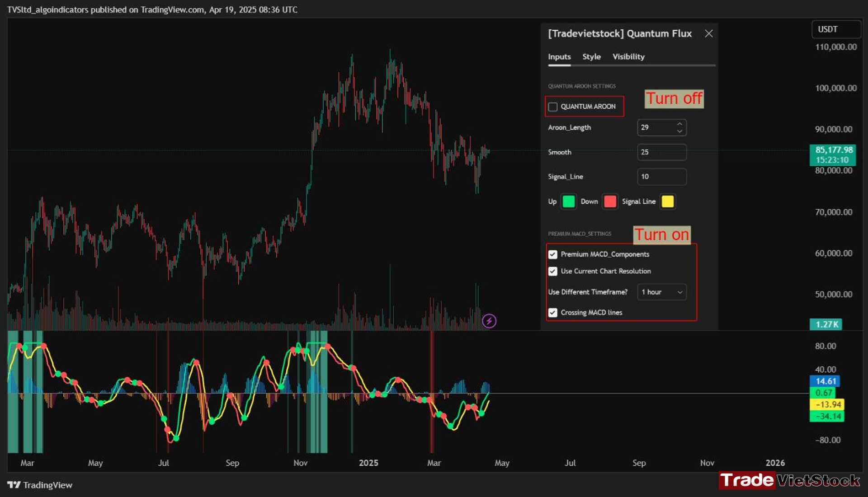
Task: Switch to the Inputs tab
Action: coord(559,56)
